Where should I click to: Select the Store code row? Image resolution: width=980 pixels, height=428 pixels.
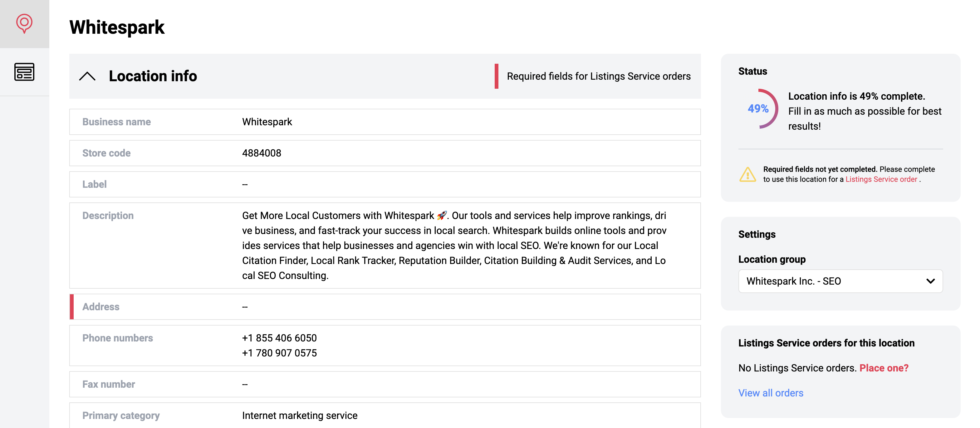tap(385, 153)
